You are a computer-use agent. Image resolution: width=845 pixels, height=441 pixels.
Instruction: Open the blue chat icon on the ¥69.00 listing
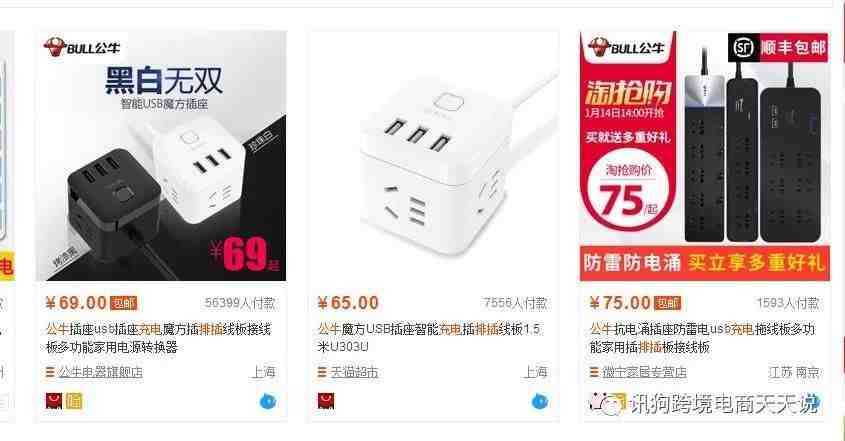(x=268, y=402)
